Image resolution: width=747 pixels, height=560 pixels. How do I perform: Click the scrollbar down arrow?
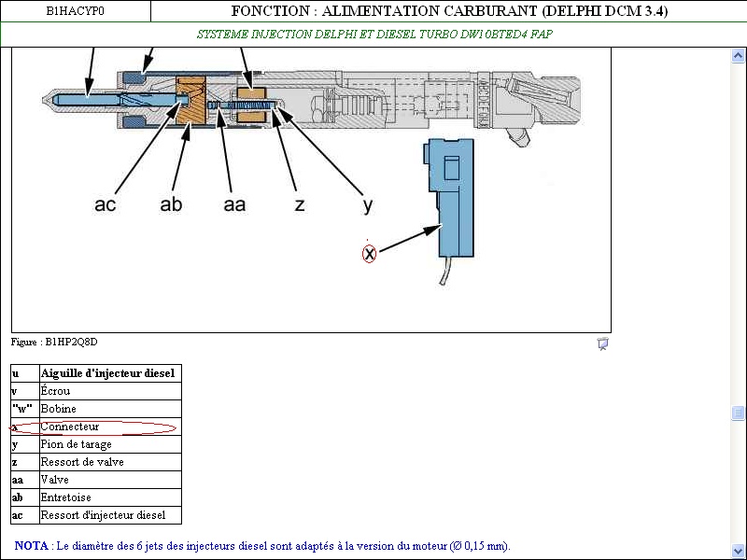pos(738,551)
